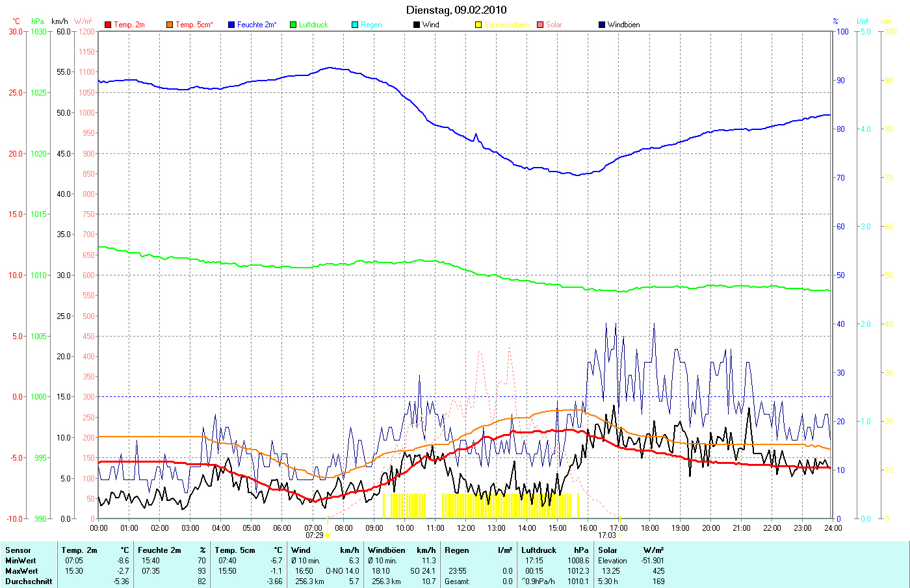This screenshot has height=588, width=910.
Task: Select the Wind legend label
Action: click(x=430, y=25)
